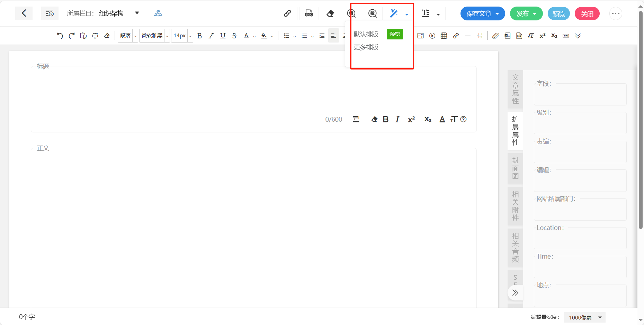Viewport: 644px width, 325px height.
Task: Open the 段落 paragraph style dropdown
Action: click(128, 36)
